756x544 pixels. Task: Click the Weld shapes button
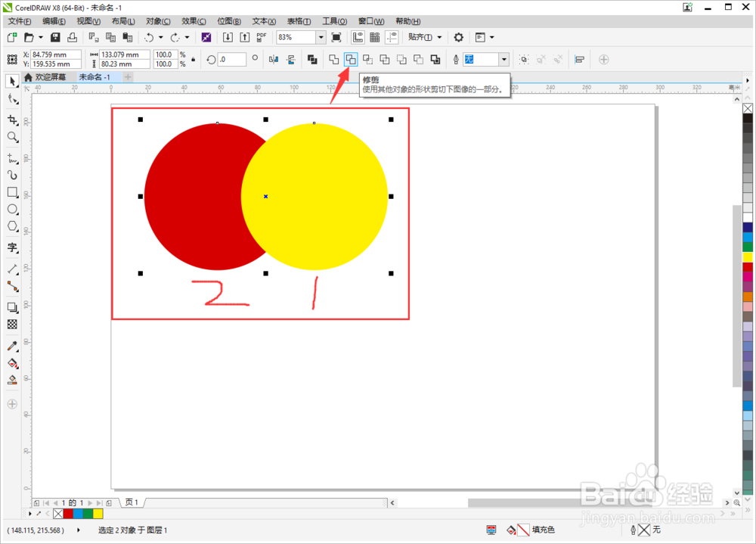333,59
